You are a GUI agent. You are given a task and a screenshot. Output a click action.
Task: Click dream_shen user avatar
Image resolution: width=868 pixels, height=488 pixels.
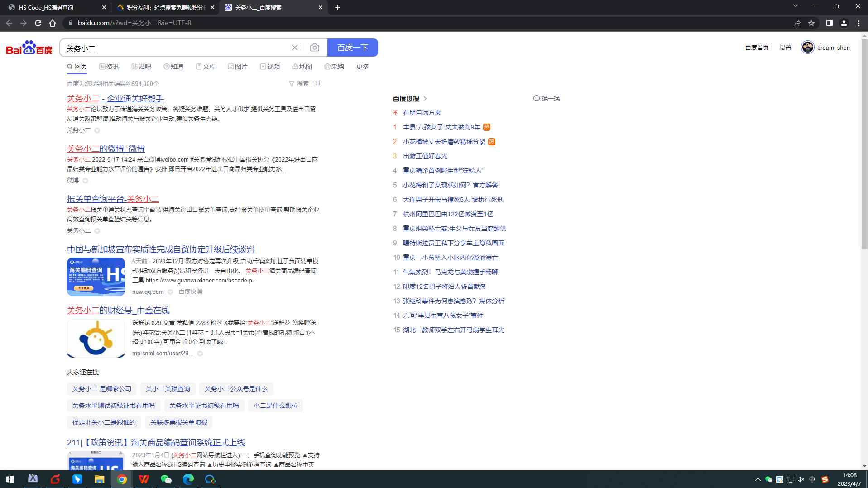808,47
